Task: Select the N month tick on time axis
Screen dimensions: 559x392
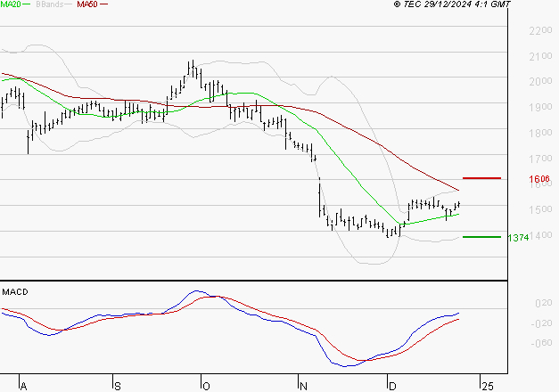Action: coord(303,386)
